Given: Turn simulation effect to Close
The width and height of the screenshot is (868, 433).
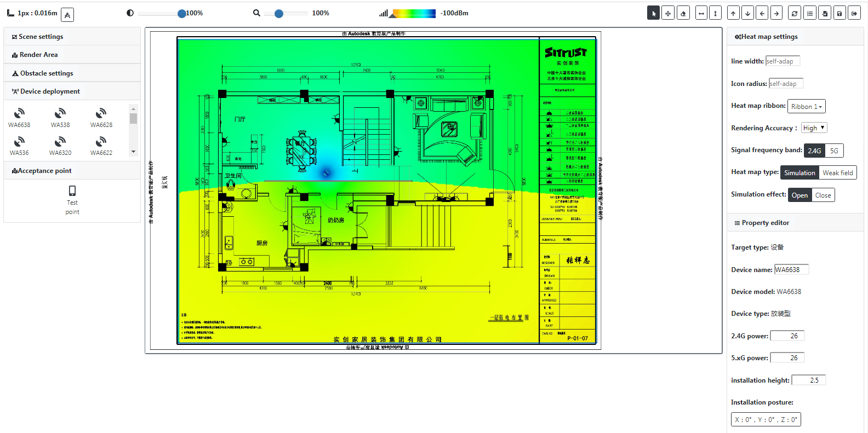Looking at the screenshot, I should [823, 195].
